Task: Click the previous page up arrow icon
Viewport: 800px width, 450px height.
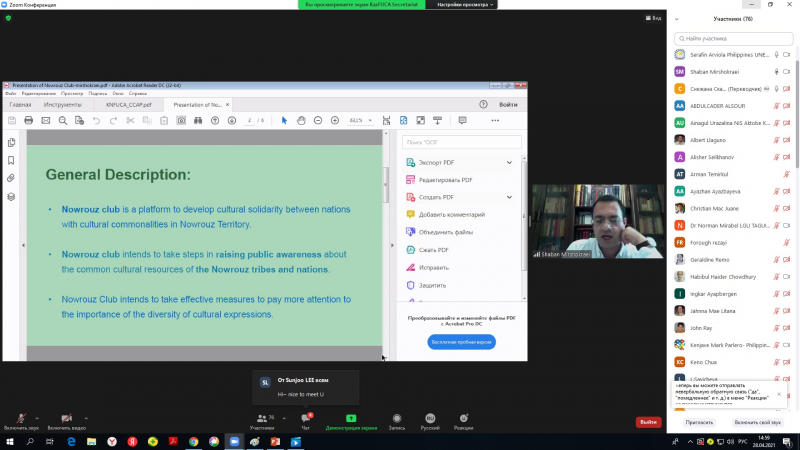Action: (215, 120)
